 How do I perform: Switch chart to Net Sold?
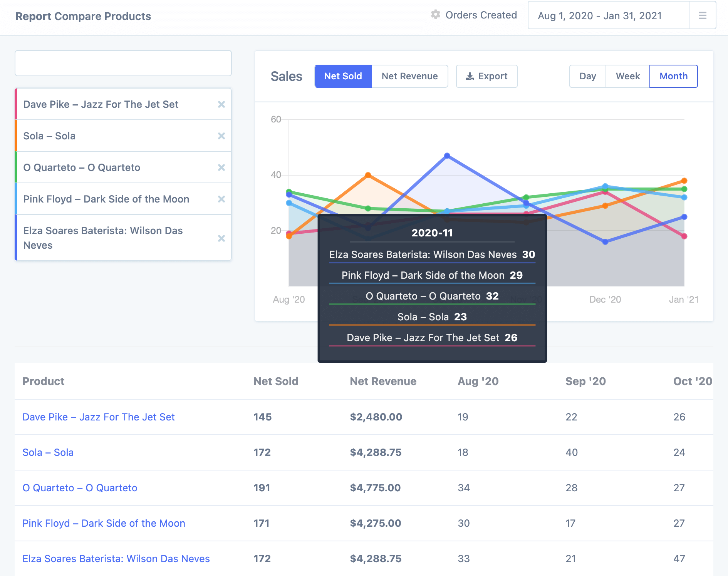point(343,76)
